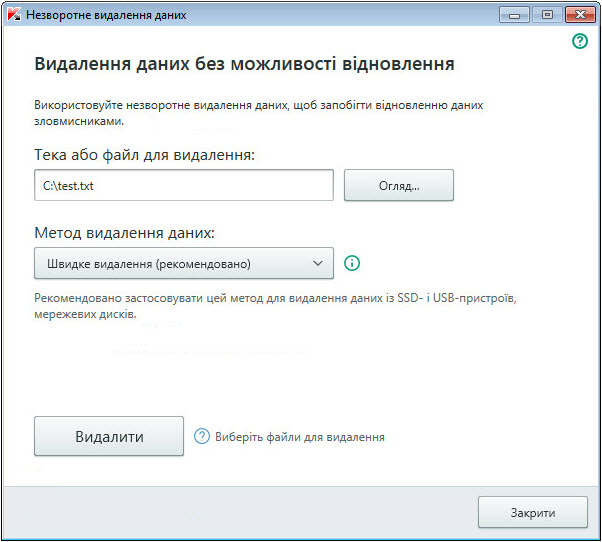This screenshot has height=542, width=602.
Task: Click the Закрити button
Action: tap(533, 512)
